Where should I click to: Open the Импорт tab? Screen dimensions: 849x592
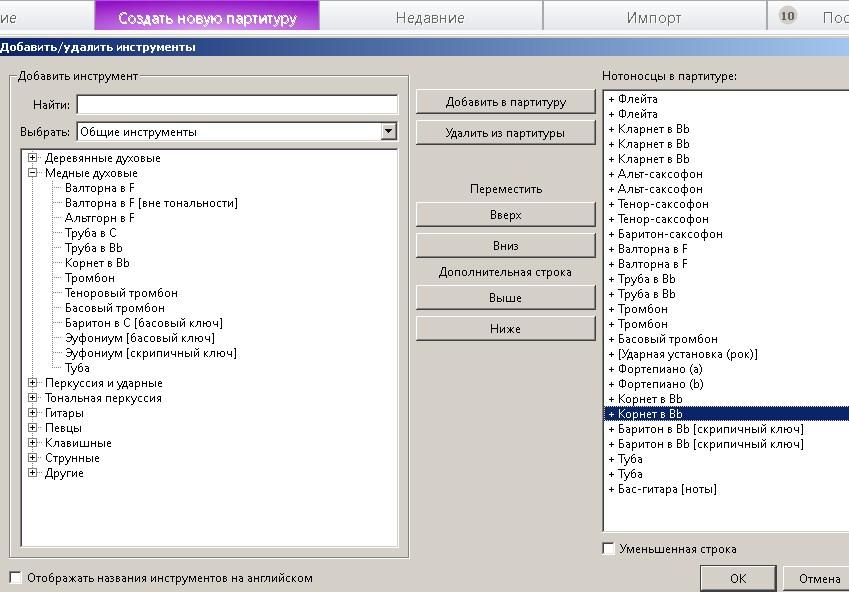coord(654,18)
